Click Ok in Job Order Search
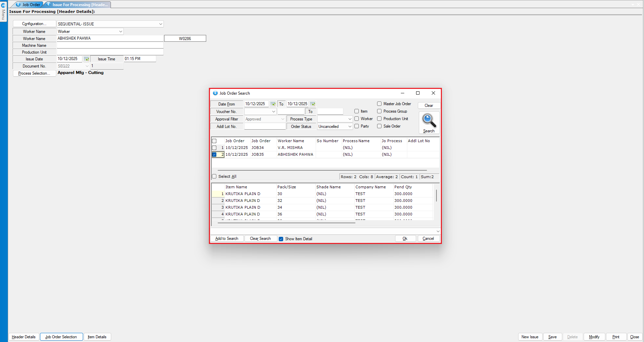Image resolution: width=644 pixels, height=342 pixels. coord(405,239)
